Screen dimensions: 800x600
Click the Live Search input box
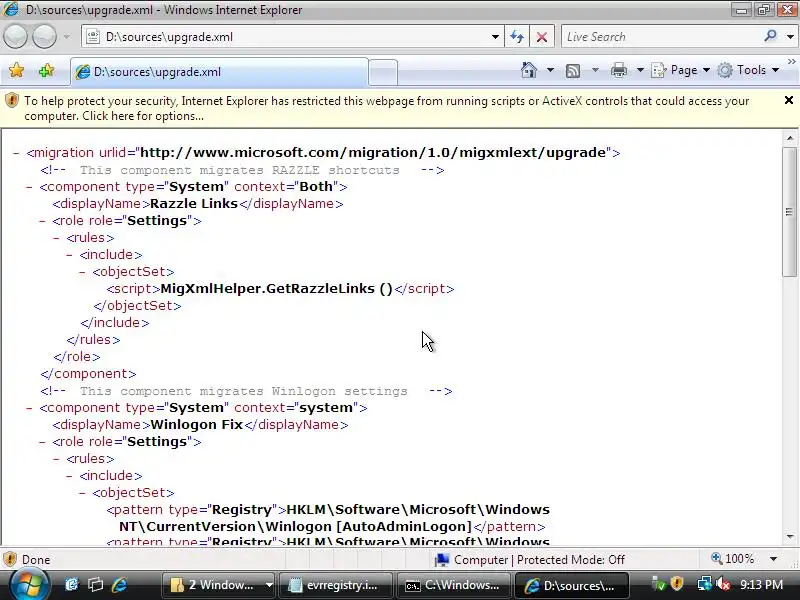tap(661, 37)
